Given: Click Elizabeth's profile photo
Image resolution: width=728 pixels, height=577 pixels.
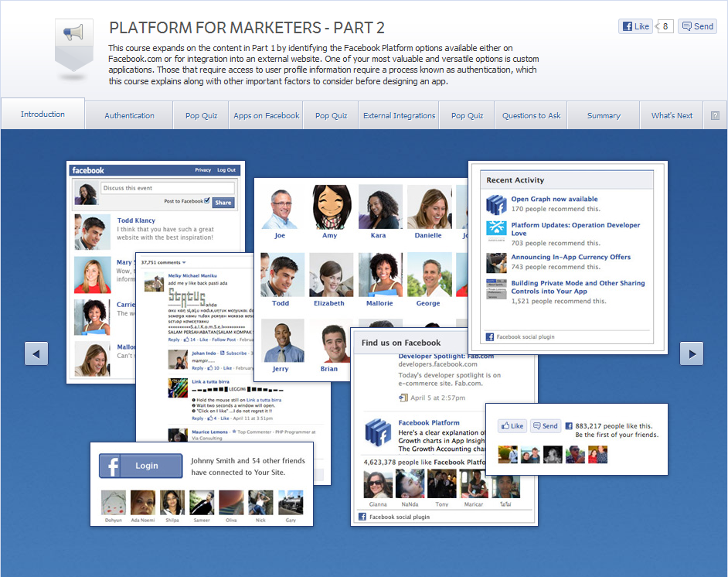Looking at the screenshot, I should pyautogui.click(x=331, y=275).
